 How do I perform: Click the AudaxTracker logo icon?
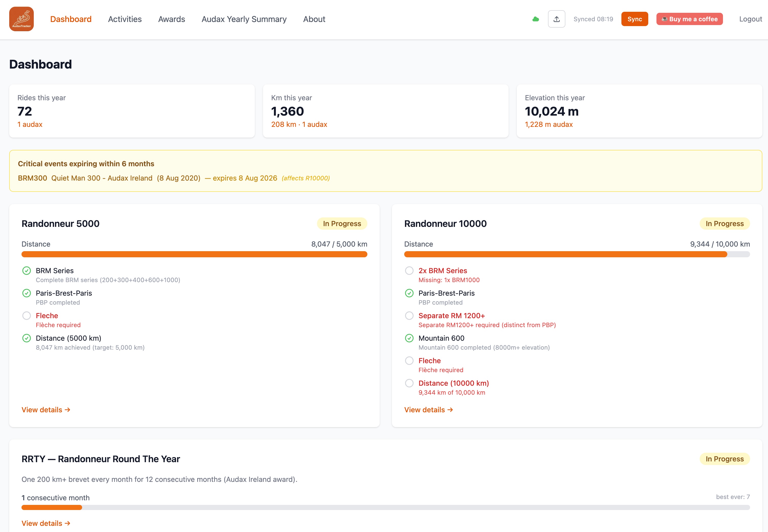pos(21,19)
